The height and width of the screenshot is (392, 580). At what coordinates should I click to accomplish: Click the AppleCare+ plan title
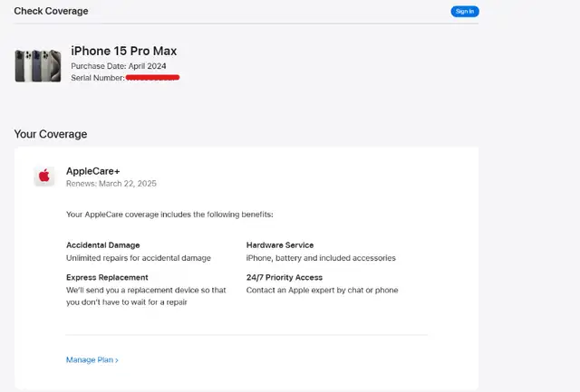pyautogui.click(x=92, y=171)
